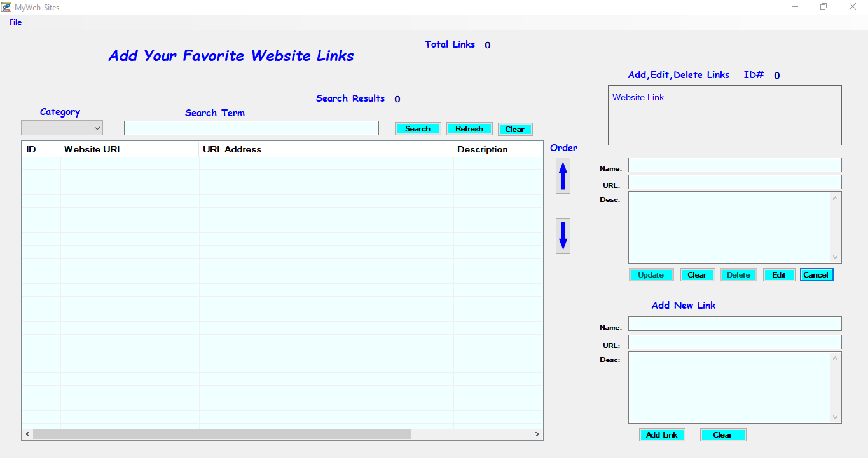Open the File menu
Image resolution: width=868 pixels, height=458 pixels.
(x=15, y=22)
